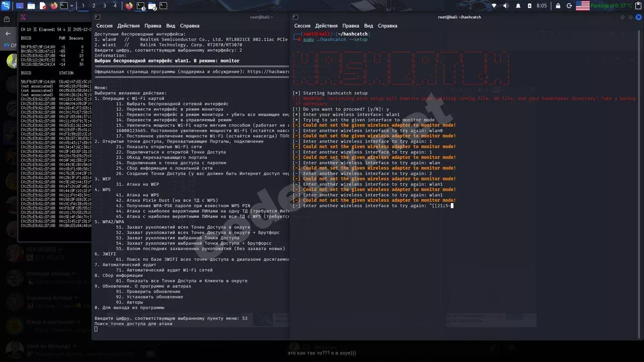Image resolution: width=644 pixels, height=362 pixels.
Task: Click the volume speaker icon
Action: [x=506, y=6]
